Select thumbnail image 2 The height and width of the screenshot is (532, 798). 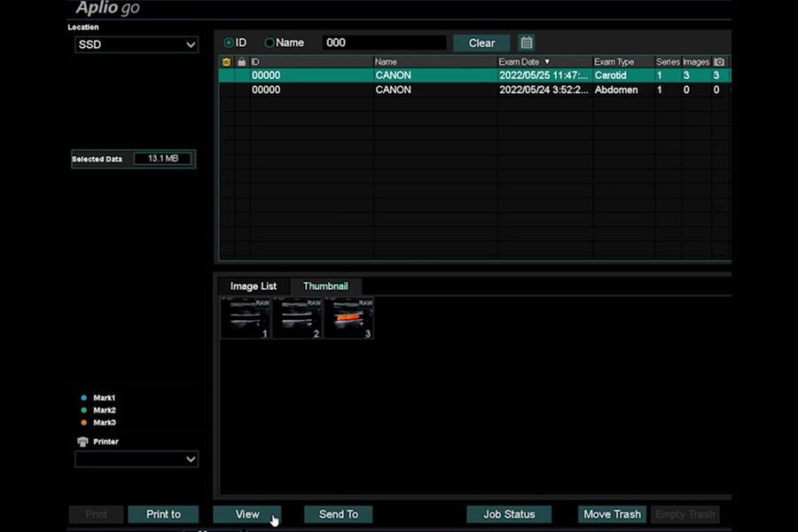tap(297, 318)
